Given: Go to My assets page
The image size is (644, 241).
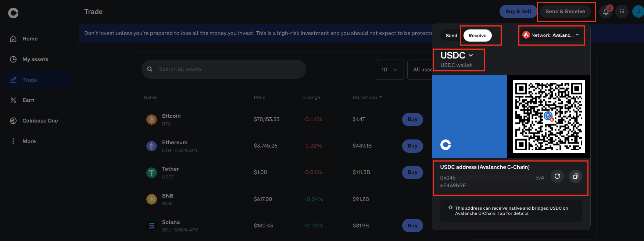Looking at the screenshot, I should [x=39, y=59].
